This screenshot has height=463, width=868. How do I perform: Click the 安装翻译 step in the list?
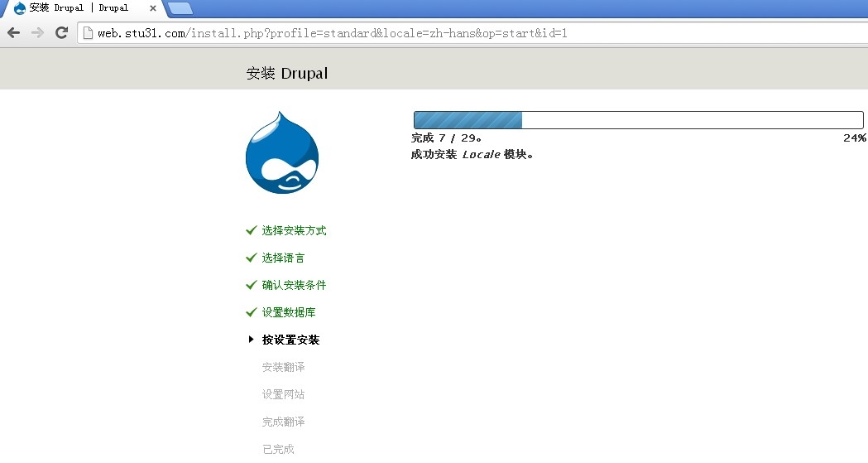coord(283,367)
